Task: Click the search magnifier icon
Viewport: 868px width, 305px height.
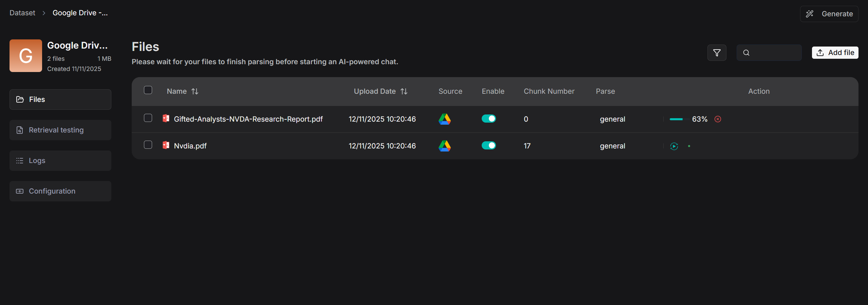Action: 746,53
